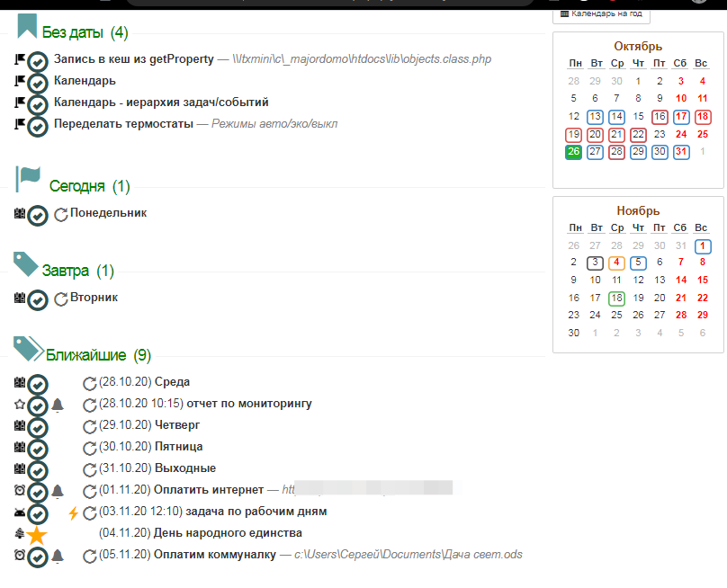Screen dimensions: 727x588
Task: Click the star outline icon beside 'отчет по мониторингу'
Action: 20,404
